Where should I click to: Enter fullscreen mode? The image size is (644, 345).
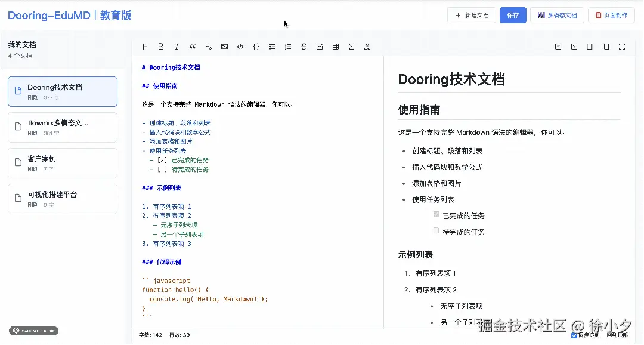[622, 47]
